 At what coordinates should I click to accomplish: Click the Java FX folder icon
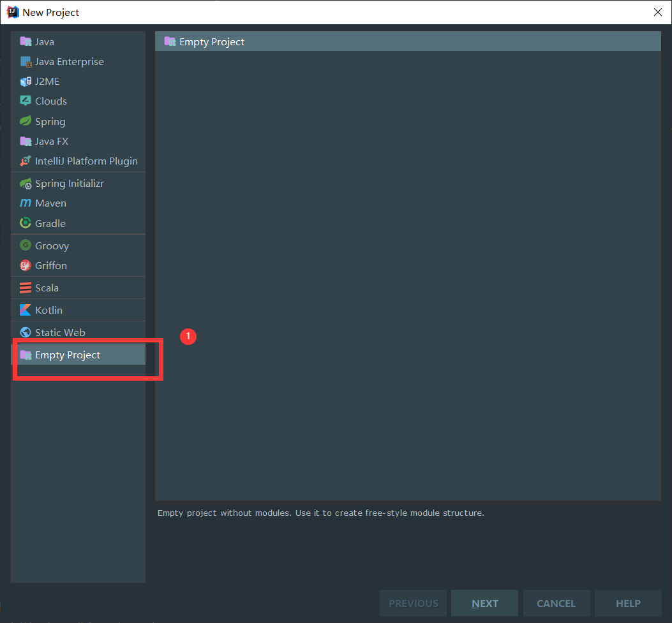(x=26, y=142)
